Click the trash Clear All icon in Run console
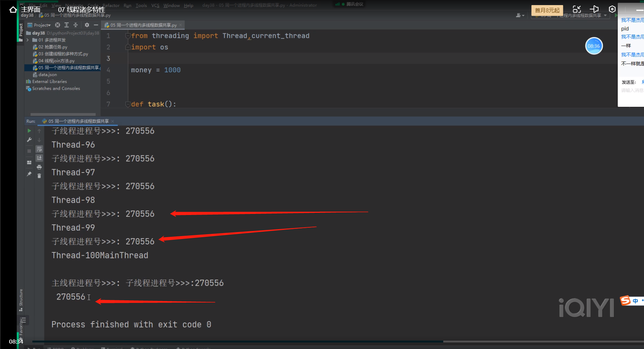Screen dimensions: 644x349 (x=39, y=176)
